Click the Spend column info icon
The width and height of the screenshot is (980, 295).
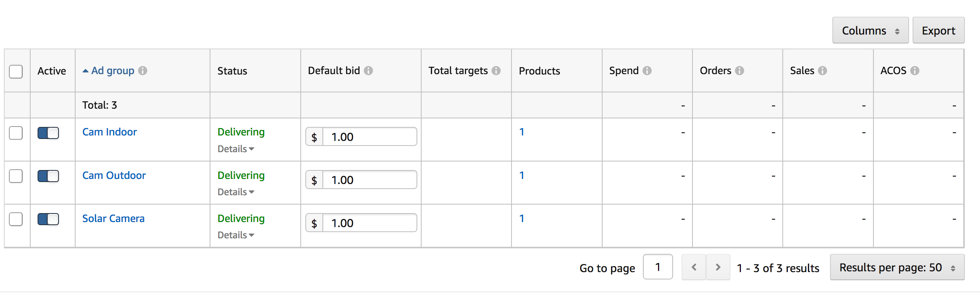click(648, 71)
